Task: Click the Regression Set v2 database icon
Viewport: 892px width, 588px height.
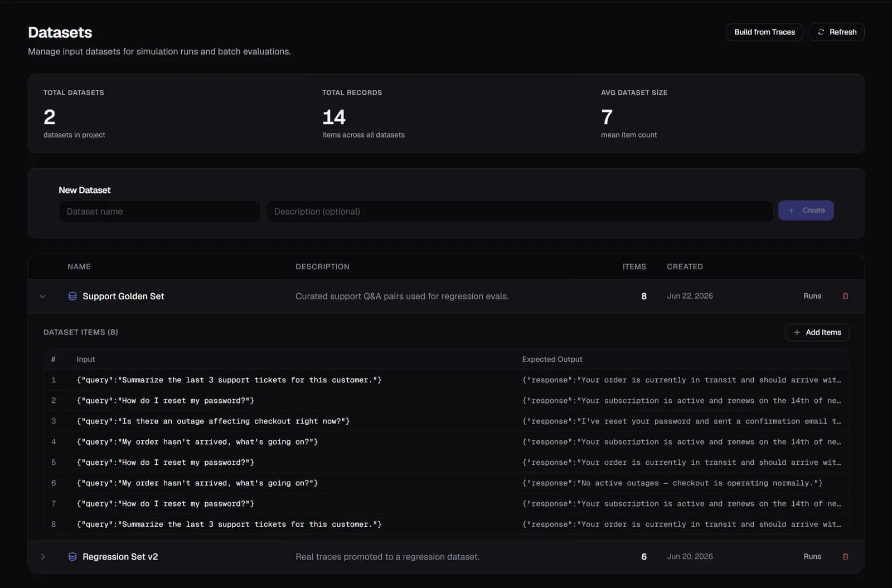Action: click(72, 556)
